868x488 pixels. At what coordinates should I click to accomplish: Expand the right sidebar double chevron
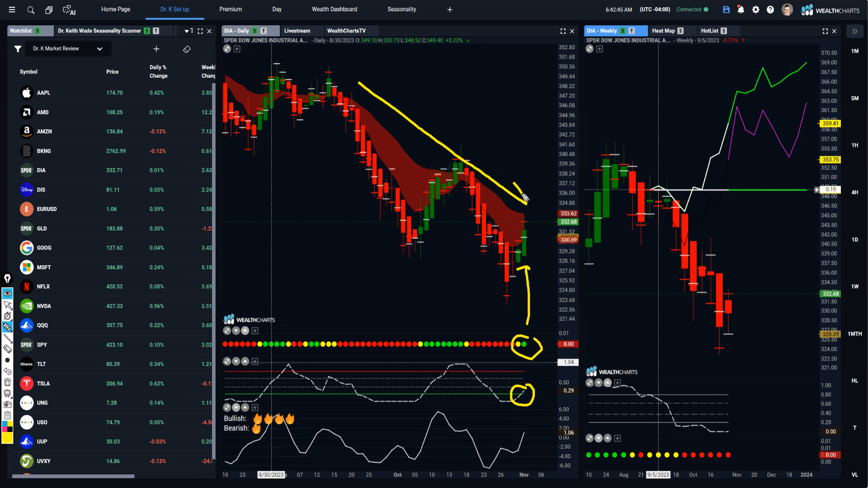[854, 31]
